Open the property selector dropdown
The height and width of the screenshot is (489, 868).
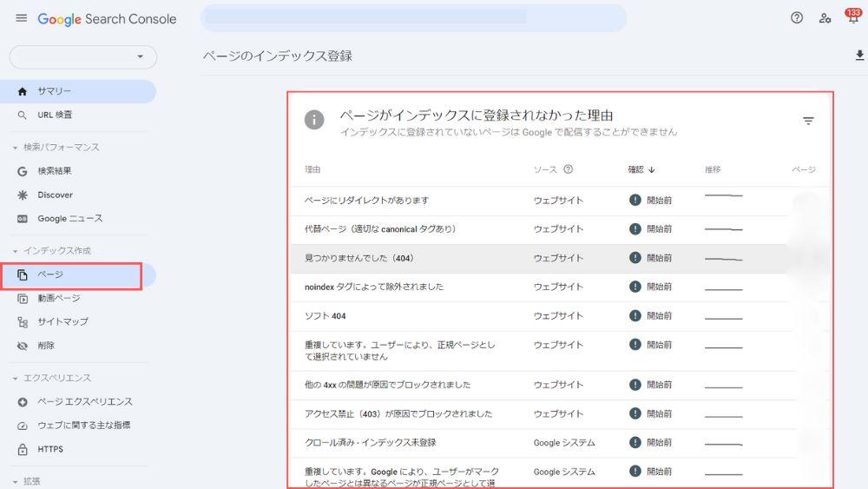coord(83,57)
